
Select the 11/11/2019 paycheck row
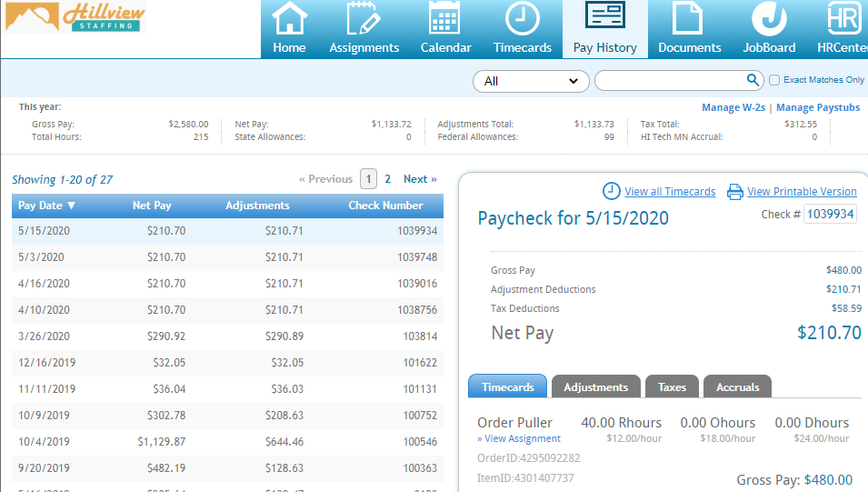(227, 389)
